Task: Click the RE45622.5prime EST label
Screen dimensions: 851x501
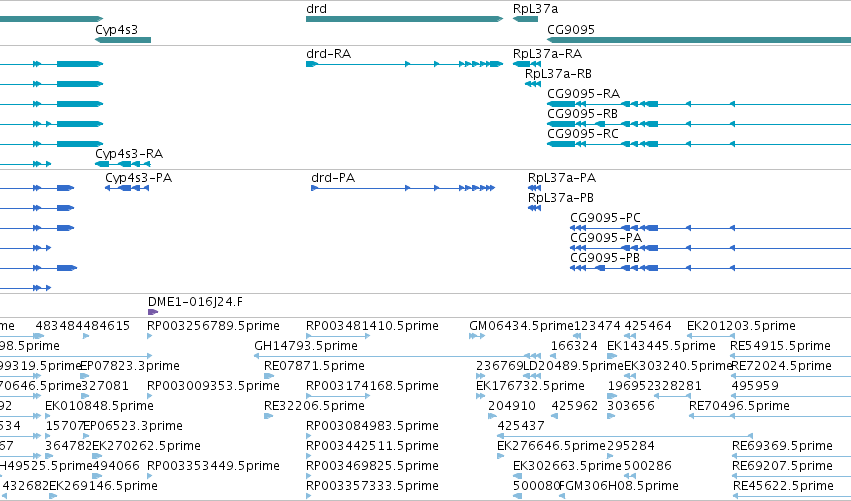Action: click(784, 486)
